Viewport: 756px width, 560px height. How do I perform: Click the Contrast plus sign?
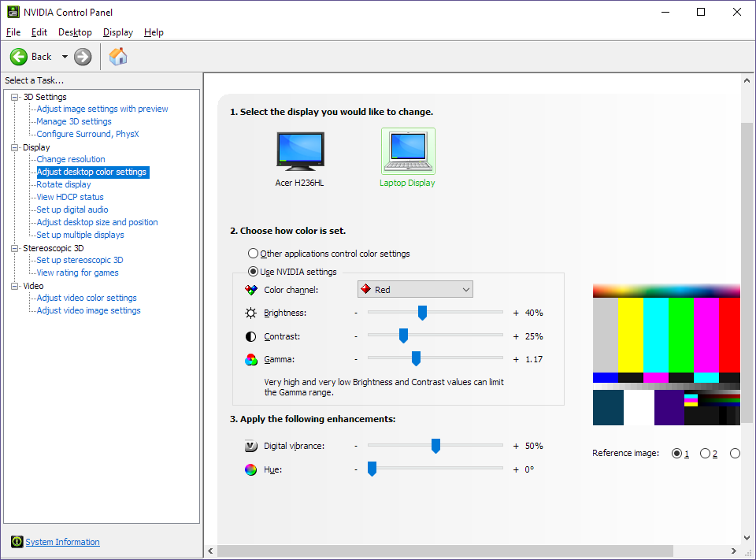tap(516, 336)
